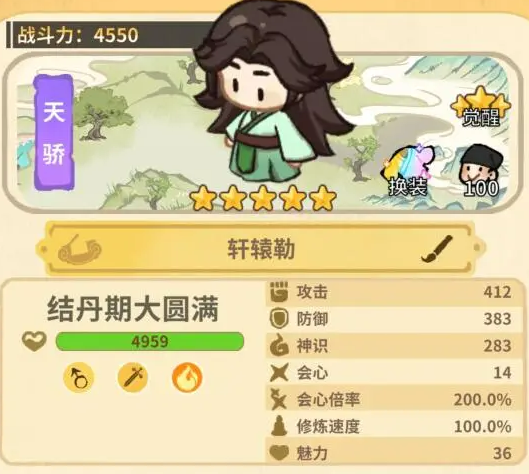Click the 觉醒 awakening stars icon

[481, 106]
